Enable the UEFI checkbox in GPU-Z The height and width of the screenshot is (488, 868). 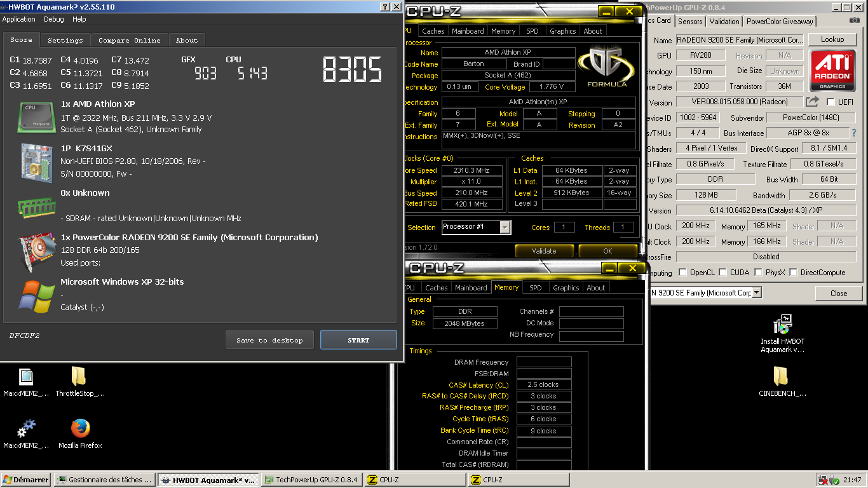[x=831, y=102]
